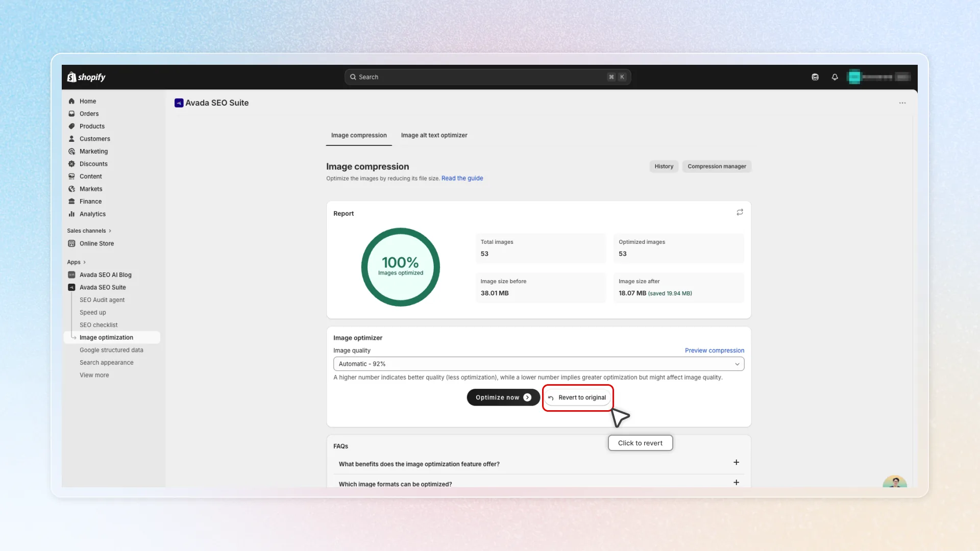Open Speed up menu item

92,313
